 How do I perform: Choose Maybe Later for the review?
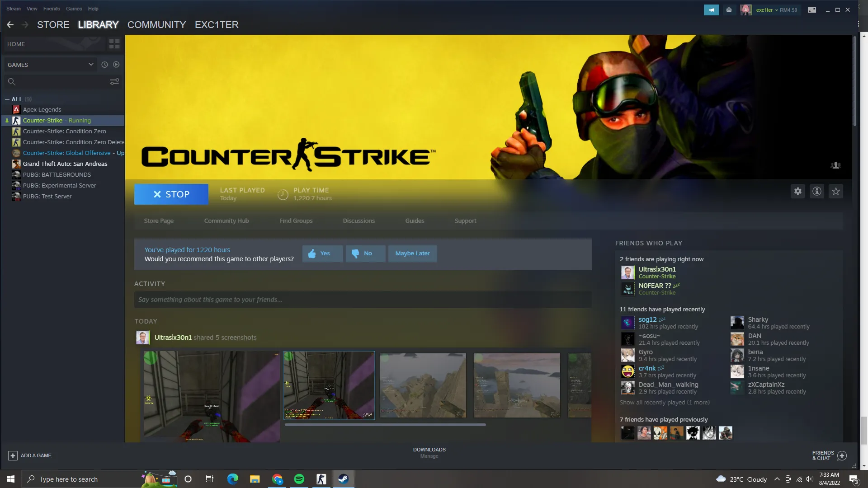[413, 253]
